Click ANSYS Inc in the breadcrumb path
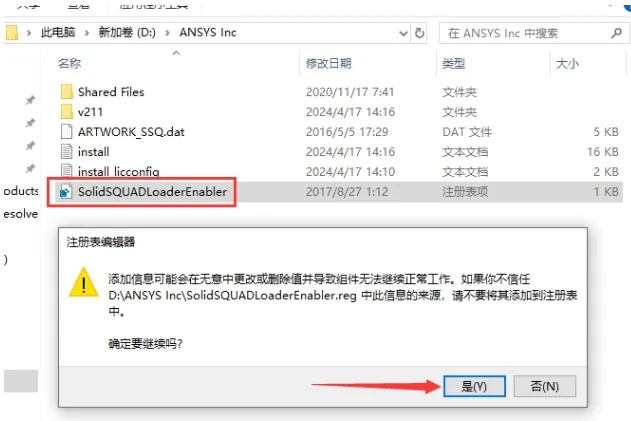The width and height of the screenshot is (631, 421). 208,33
